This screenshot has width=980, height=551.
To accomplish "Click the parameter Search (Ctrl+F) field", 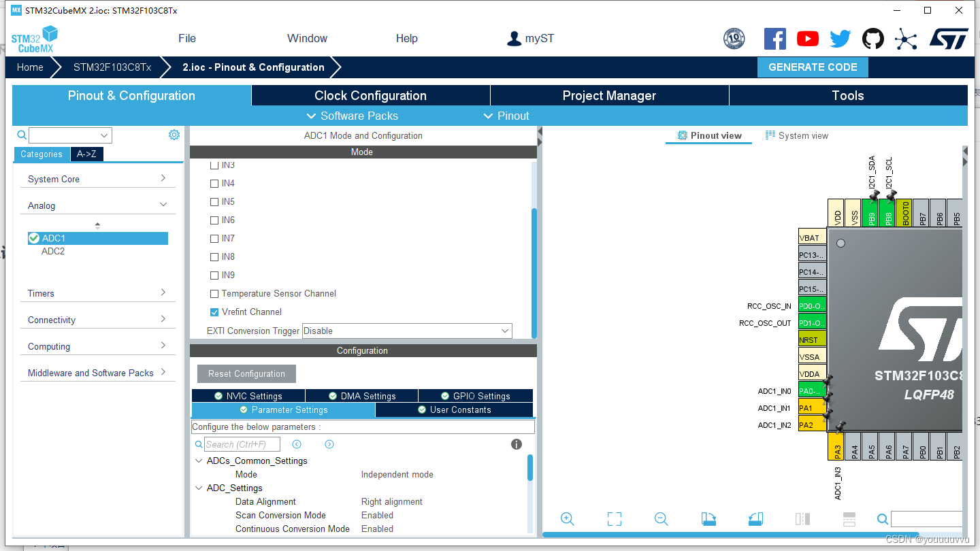I will [x=242, y=444].
